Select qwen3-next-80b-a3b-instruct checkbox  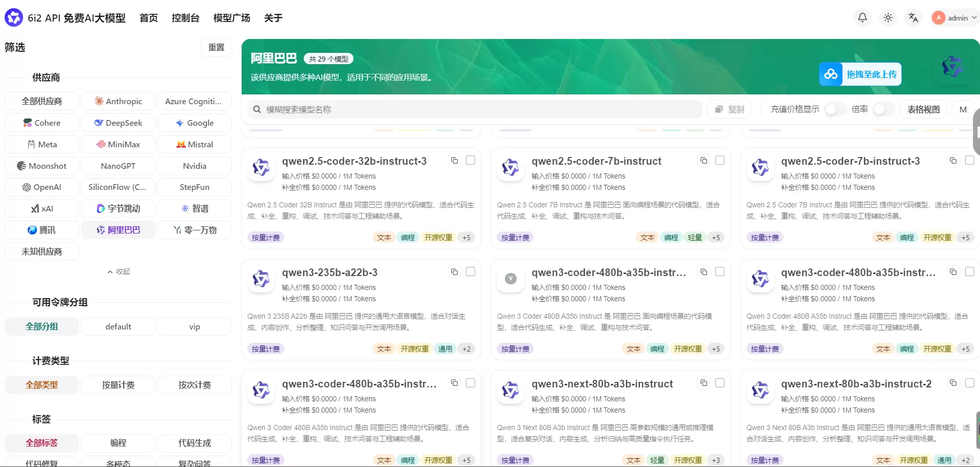point(720,383)
